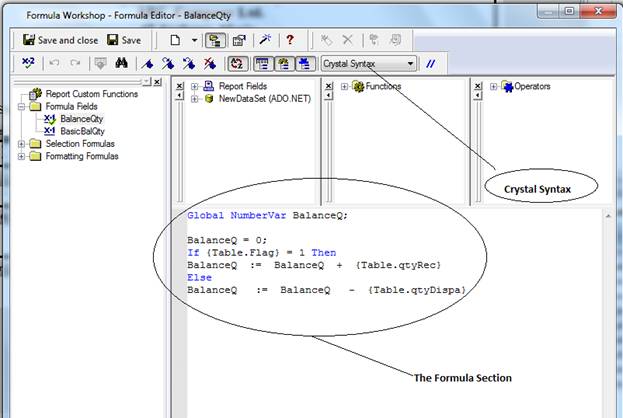Click the formula editor scroll-up arrow
The width and height of the screenshot is (623, 418).
point(608,216)
